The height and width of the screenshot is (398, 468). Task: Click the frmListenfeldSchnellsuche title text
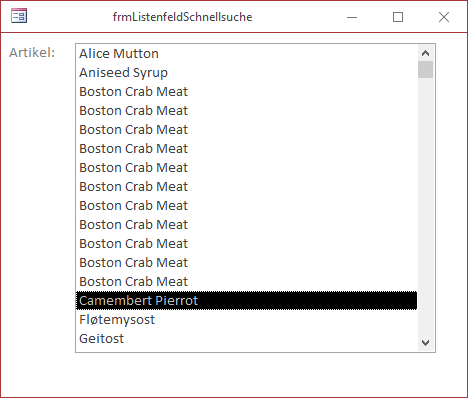182,17
